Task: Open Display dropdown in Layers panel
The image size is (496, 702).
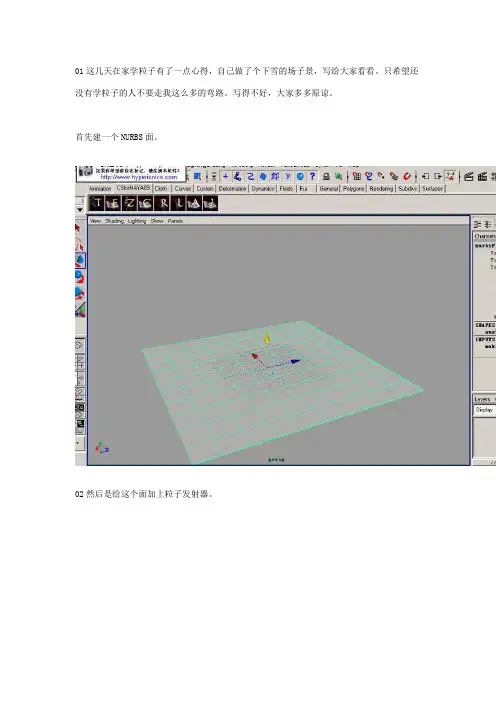Action: [x=484, y=410]
